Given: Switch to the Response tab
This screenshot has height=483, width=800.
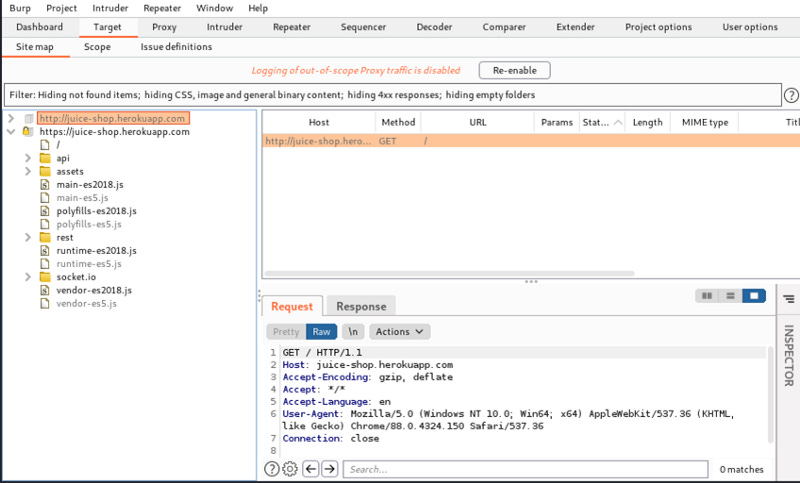Looking at the screenshot, I should pos(361,307).
